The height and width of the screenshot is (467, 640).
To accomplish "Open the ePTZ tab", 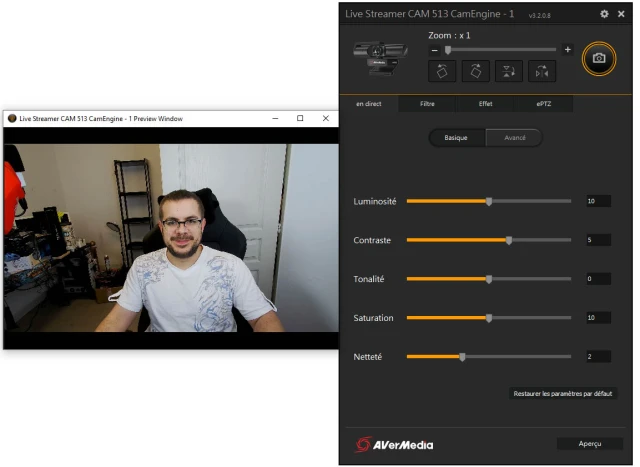I will pyautogui.click(x=544, y=104).
